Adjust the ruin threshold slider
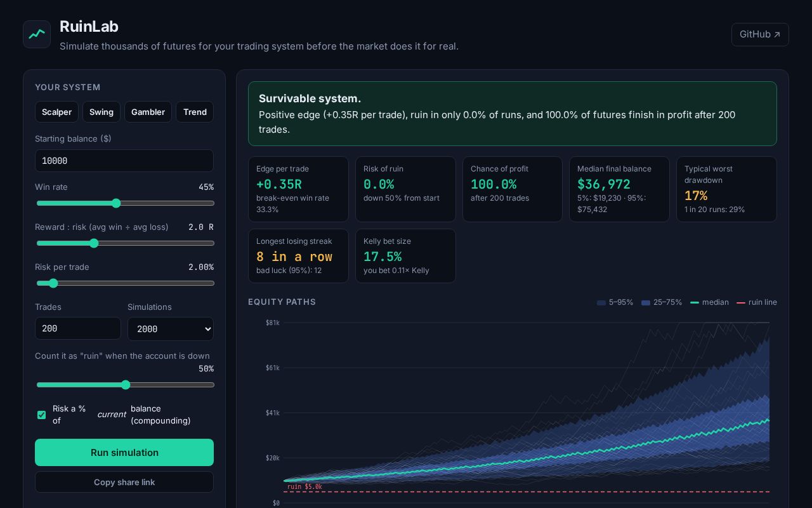Image resolution: width=812 pixels, height=508 pixels. [124, 385]
